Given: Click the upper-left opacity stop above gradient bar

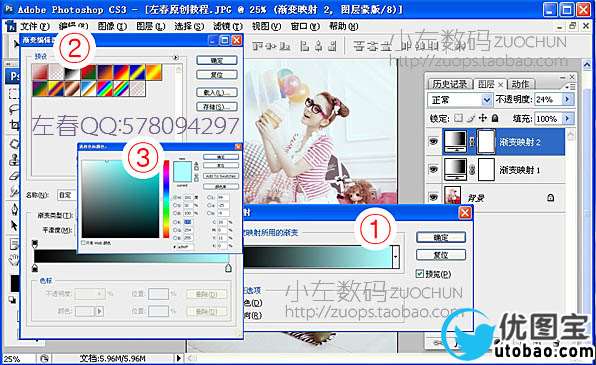Looking at the screenshot, I should pos(35,243).
